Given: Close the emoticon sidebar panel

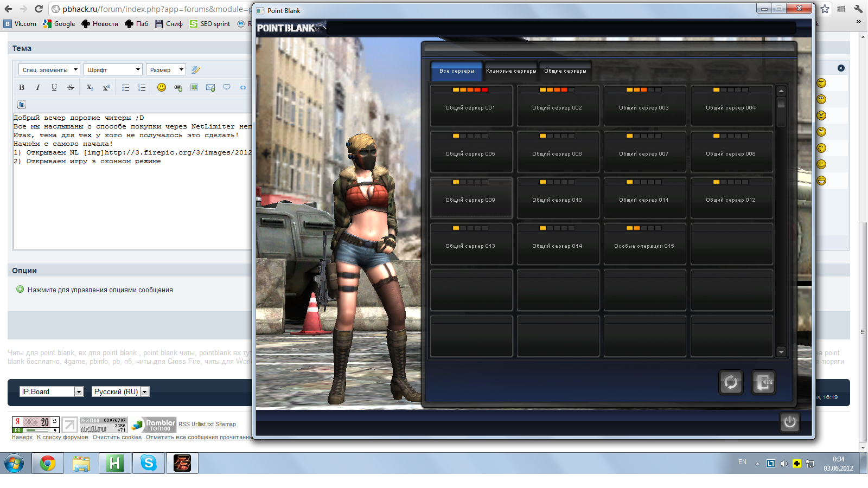Looking at the screenshot, I should 841,68.
